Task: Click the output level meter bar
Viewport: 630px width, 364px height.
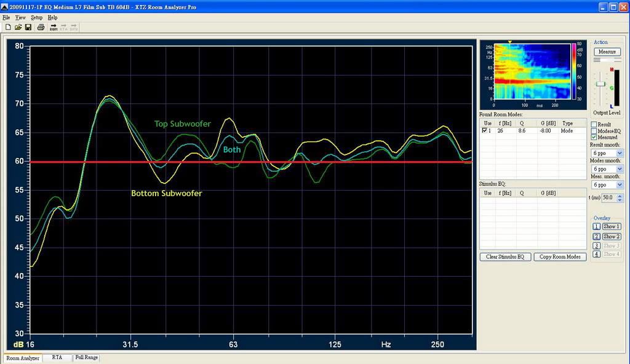Action: [x=616, y=89]
